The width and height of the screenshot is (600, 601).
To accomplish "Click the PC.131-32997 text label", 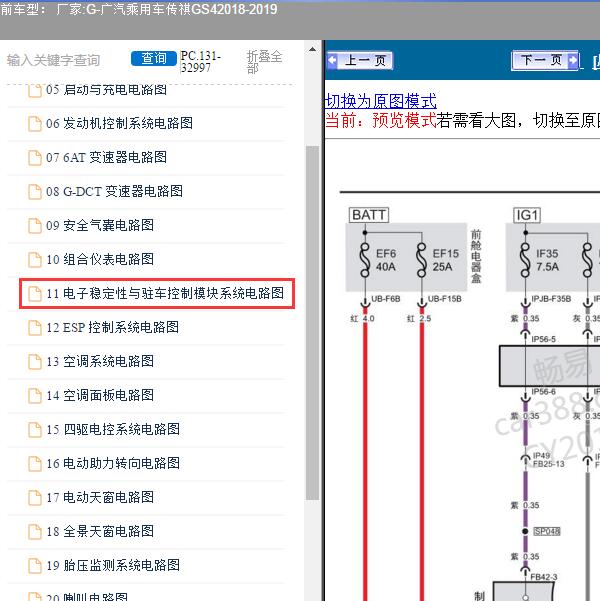I will [x=201, y=62].
